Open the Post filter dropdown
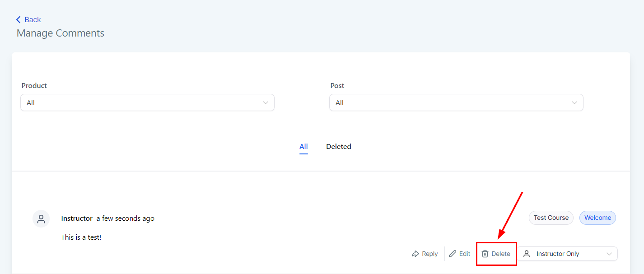 pyautogui.click(x=456, y=102)
